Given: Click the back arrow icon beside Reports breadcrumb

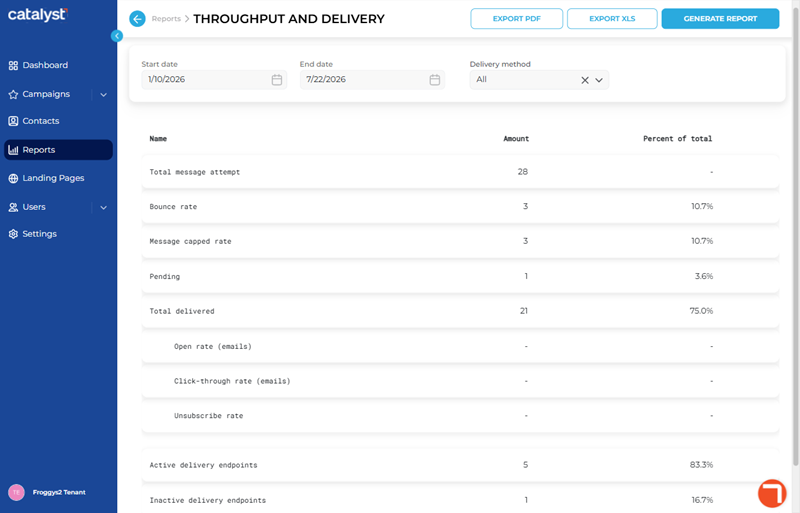Looking at the screenshot, I should (x=137, y=19).
